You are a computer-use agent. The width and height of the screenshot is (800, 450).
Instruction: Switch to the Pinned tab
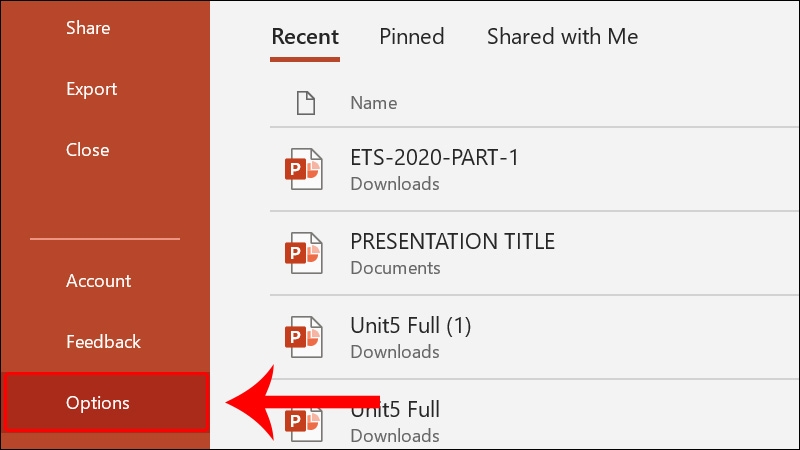pyautogui.click(x=412, y=37)
